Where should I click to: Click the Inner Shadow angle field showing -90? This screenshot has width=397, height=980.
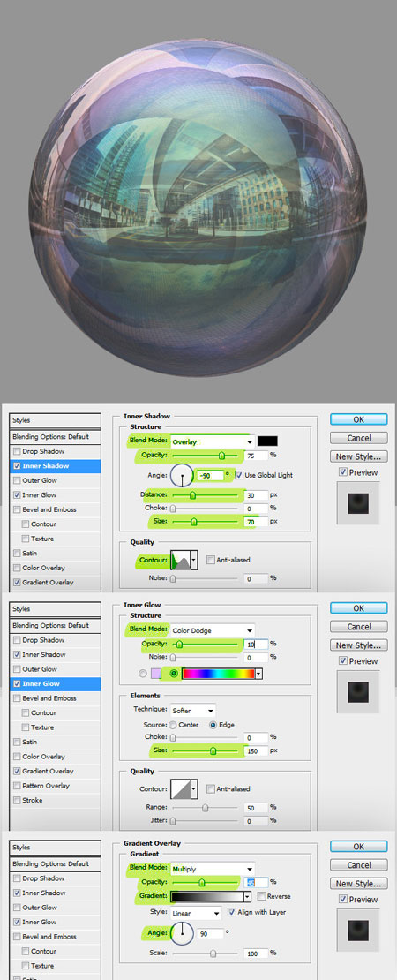pyautogui.click(x=210, y=475)
